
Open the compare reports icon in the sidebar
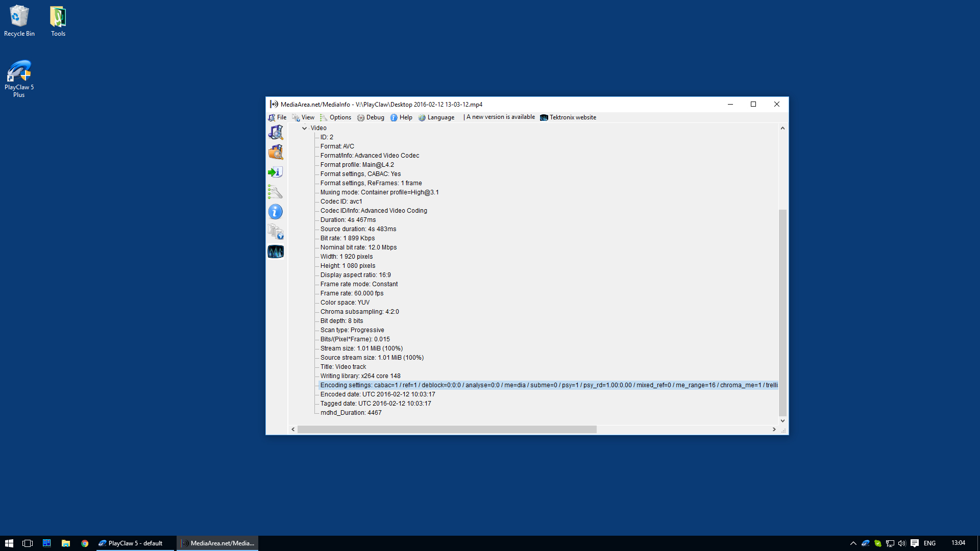pos(275,232)
